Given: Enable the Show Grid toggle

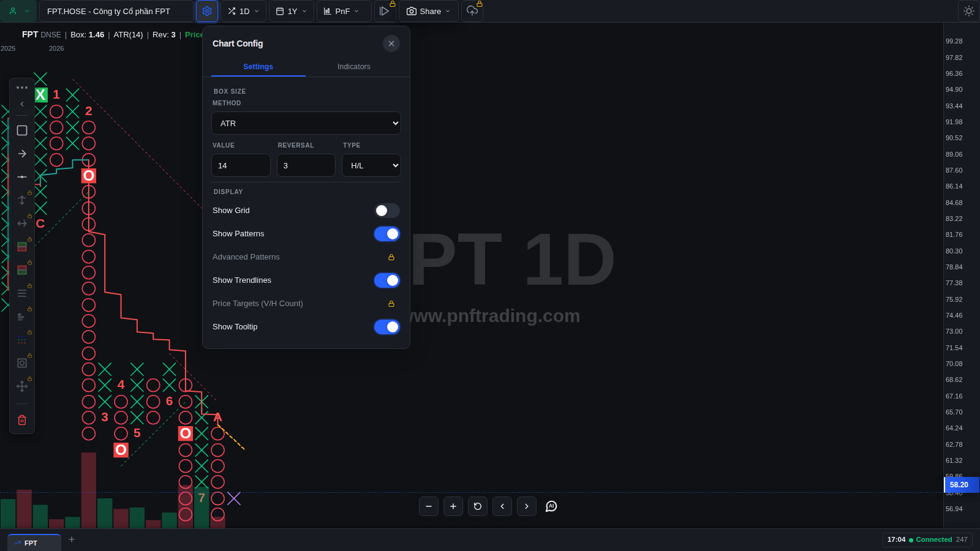Looking at the screenshot, I should [x=387, y=211].
